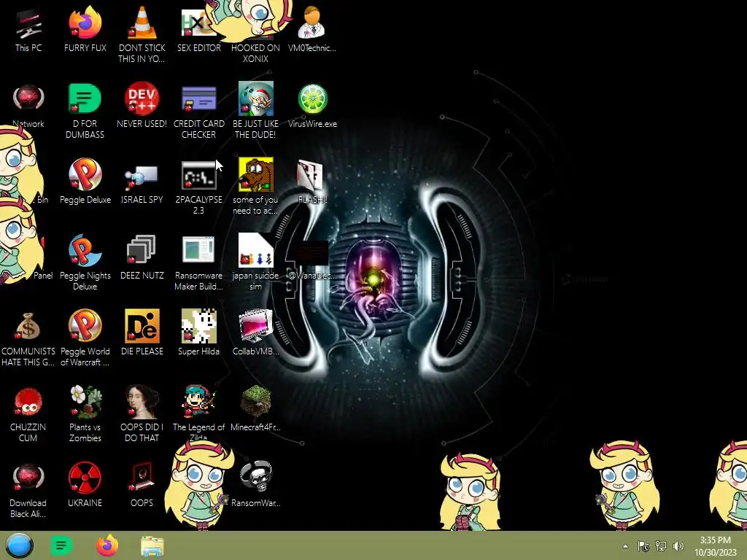Click the network tray icon
747x560 pixels.
[661, 546]
